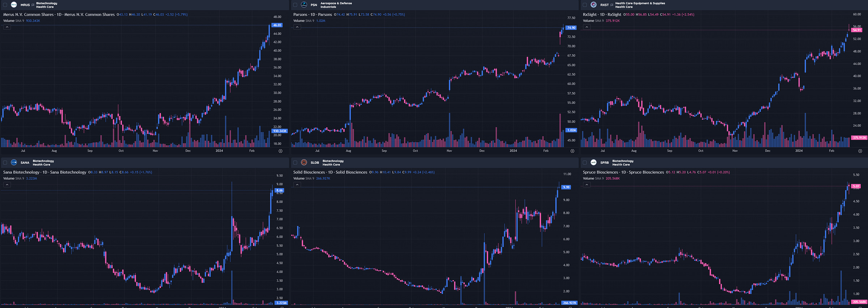Click the PSN ticker label

point(314,5)
